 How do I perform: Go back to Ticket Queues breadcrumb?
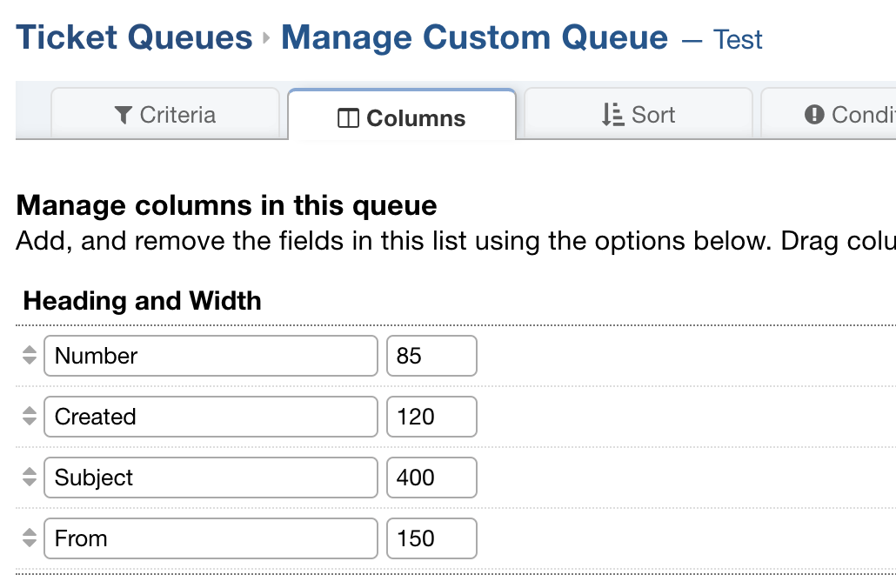point(134,37)
